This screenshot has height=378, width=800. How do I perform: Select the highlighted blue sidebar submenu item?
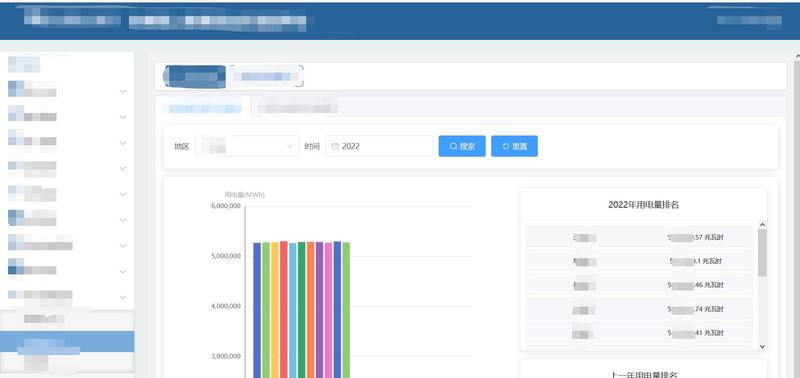[x=67, y=341]
